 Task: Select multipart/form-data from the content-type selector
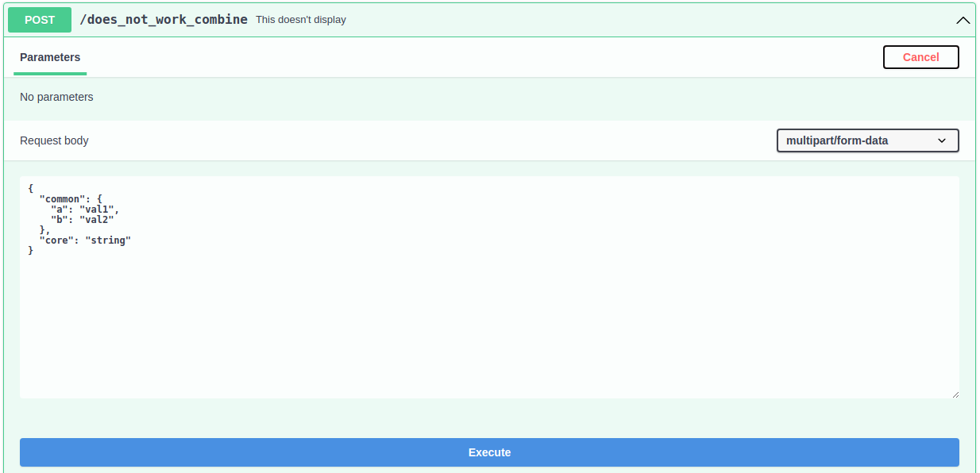(x=867, y=140)
